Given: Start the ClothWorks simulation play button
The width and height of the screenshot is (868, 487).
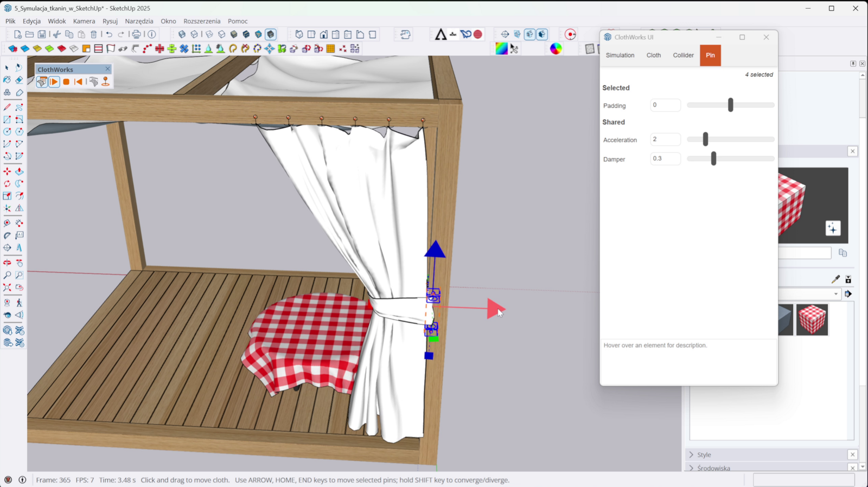Looking at the screenshot, I should pyautogui.click(x=54, y=82).
